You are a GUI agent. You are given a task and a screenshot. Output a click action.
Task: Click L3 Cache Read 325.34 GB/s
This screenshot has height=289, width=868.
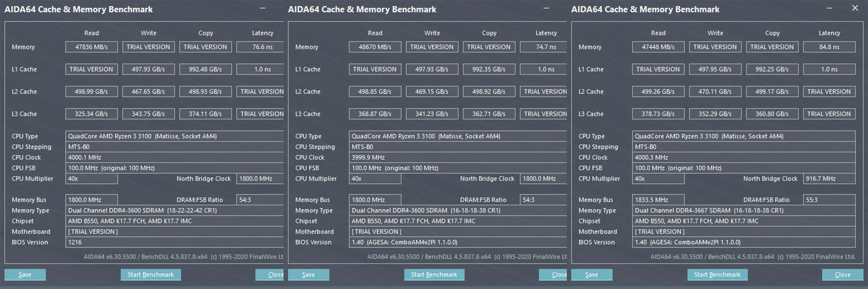click(x=91, y=114)
